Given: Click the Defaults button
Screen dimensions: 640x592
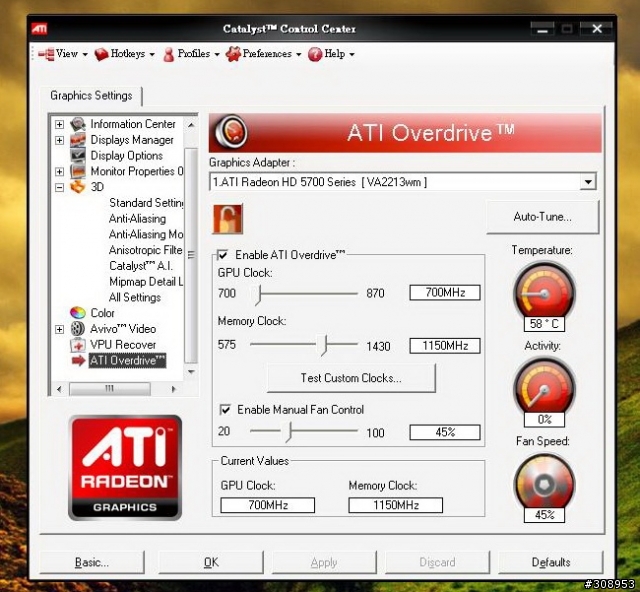Looking at the screenshot, I should click(551, 562).
